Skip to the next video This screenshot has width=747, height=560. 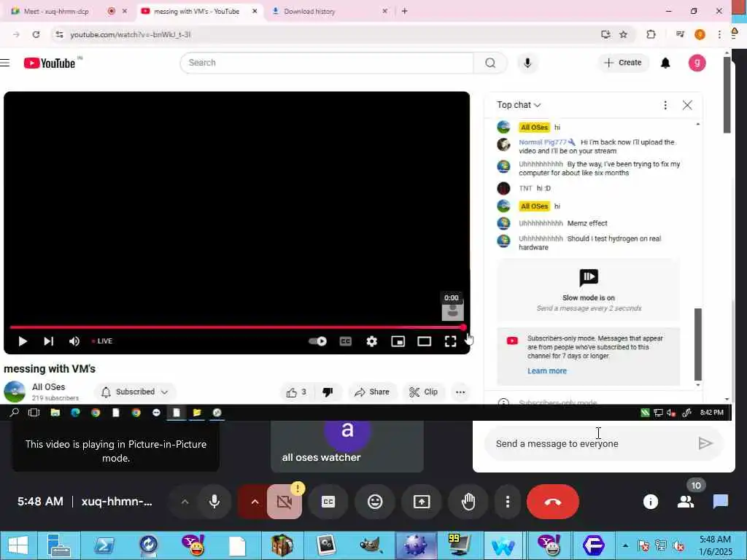coord(49,341)
